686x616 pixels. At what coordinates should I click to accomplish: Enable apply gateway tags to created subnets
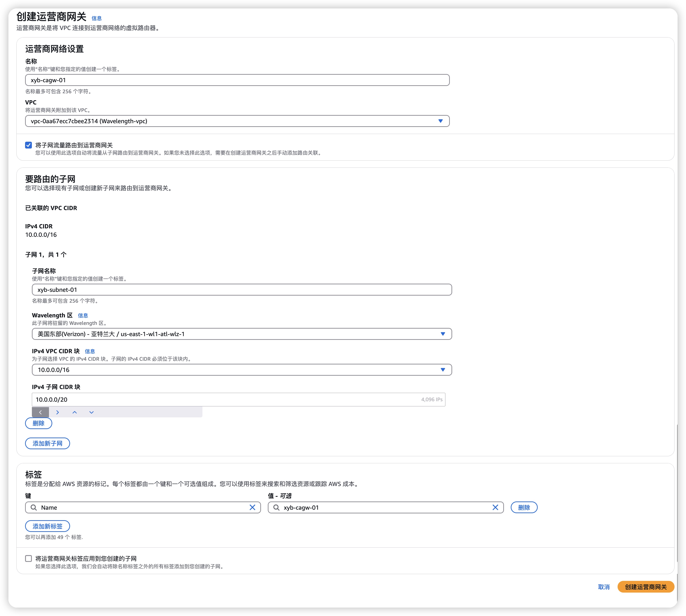coord(28,558)
